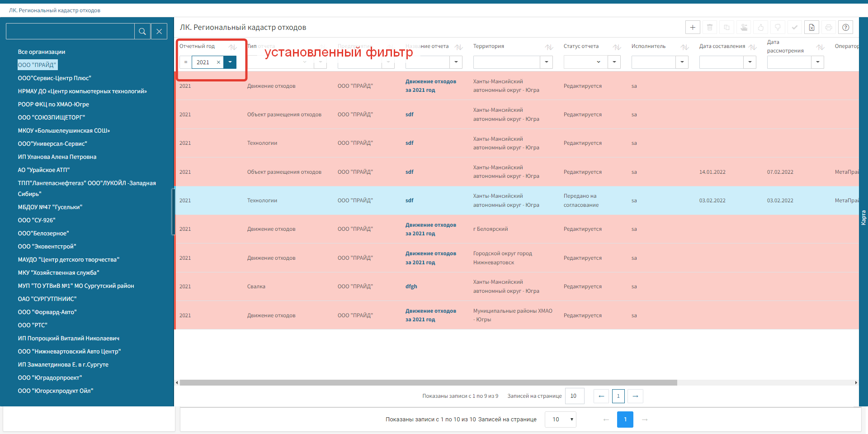Click the thumbs up approve icon
The width and height of the screenshot is (868, 434).
(x=761, y=28)
